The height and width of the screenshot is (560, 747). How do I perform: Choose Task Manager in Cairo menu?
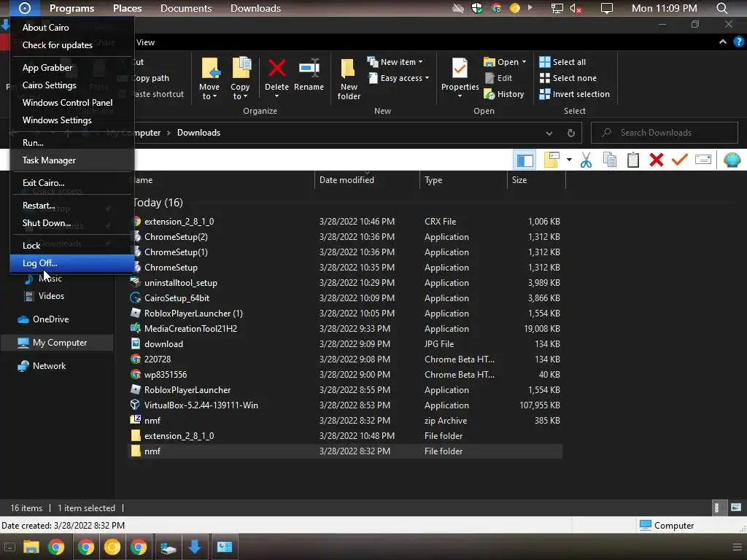coord(72,160)
